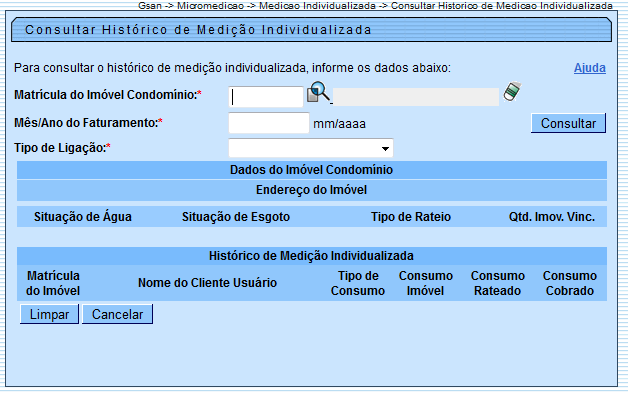The width and height of the screenshot is (628, 393).
Task: Click the gray read-only condomínio description field
Action: (416, 97)
